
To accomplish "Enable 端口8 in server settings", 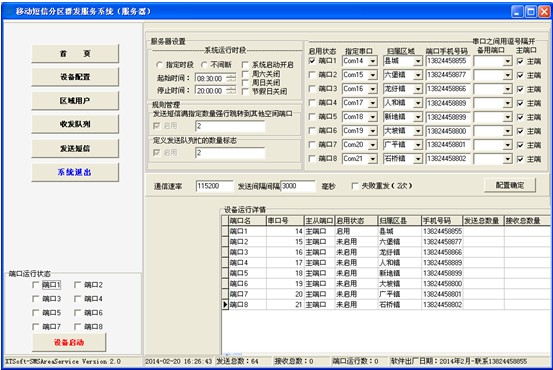I will (312, 159).
